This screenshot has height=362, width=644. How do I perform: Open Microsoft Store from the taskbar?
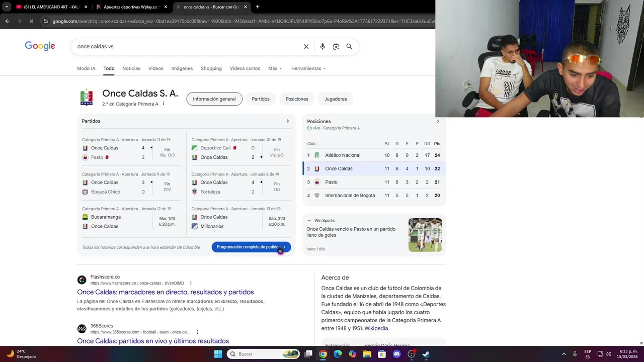click(x=382, y=354)
